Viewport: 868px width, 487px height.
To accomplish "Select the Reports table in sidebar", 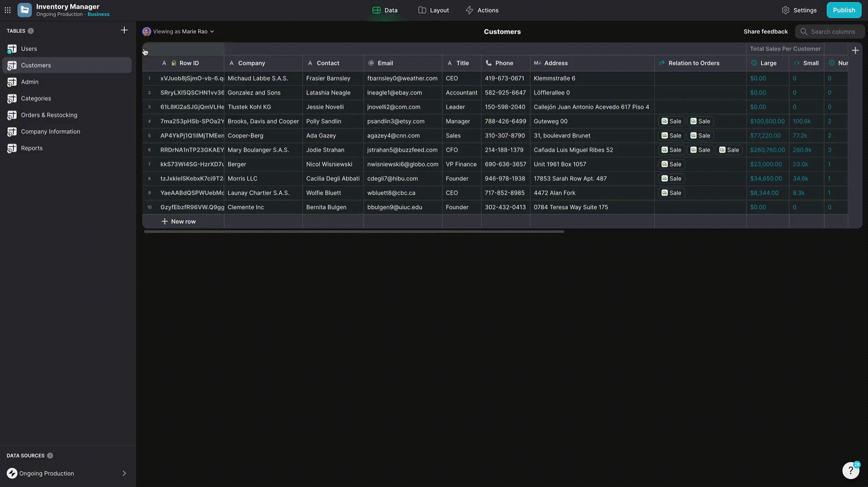I will (x=32, y=148).
